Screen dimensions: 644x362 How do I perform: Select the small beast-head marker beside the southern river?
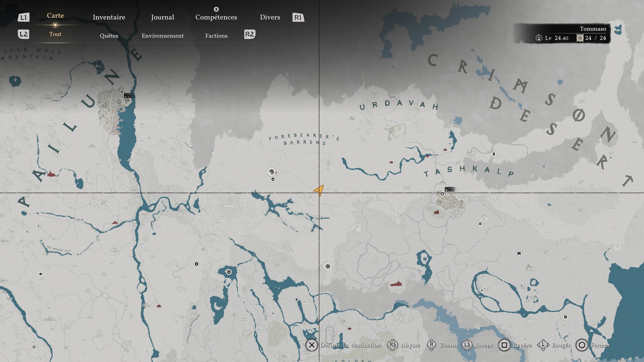(297, 299)
